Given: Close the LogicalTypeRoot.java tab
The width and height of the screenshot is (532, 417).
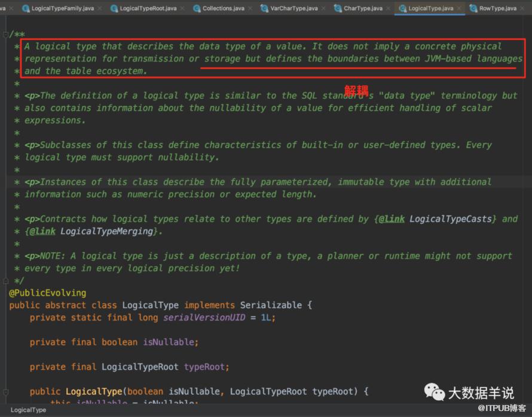Looking at the screenshot, I should (182, 8).
